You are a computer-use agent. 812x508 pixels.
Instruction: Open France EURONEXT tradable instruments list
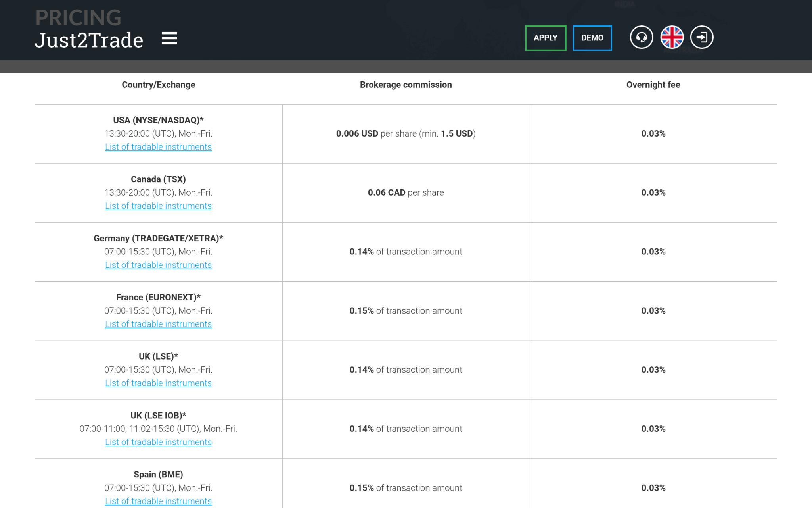tap(158, 324)
